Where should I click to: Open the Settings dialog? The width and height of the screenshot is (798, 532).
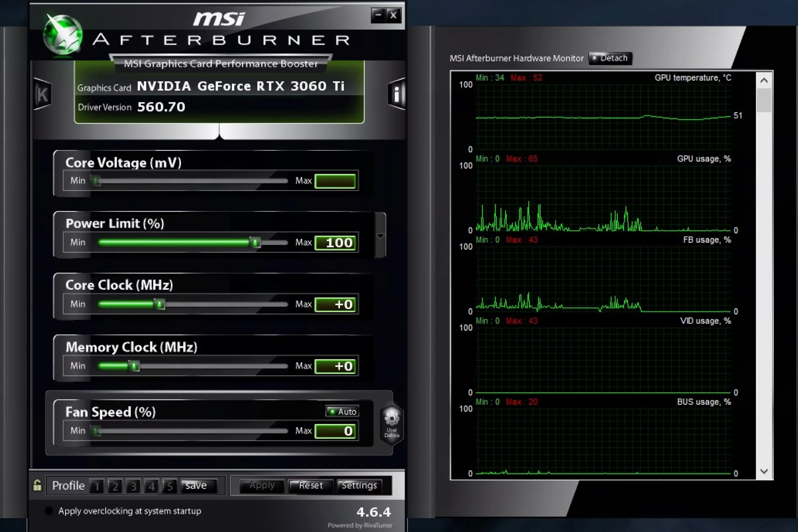click(359, 486)
